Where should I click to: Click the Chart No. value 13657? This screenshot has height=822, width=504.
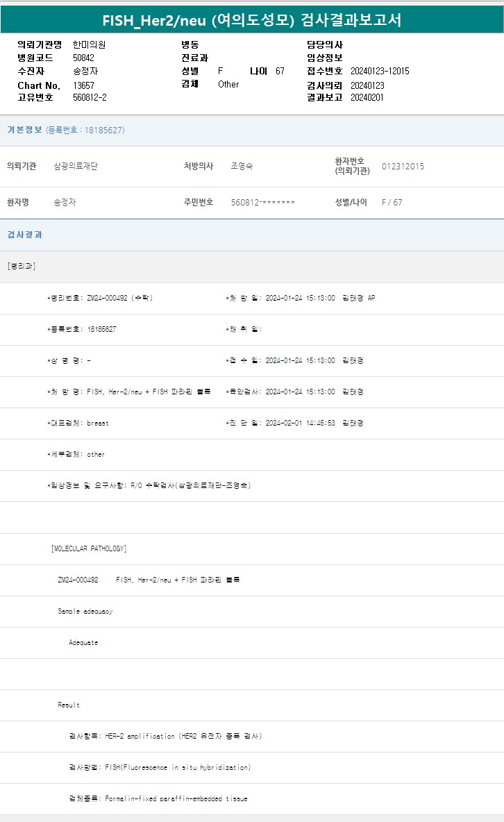click(83, 85)
